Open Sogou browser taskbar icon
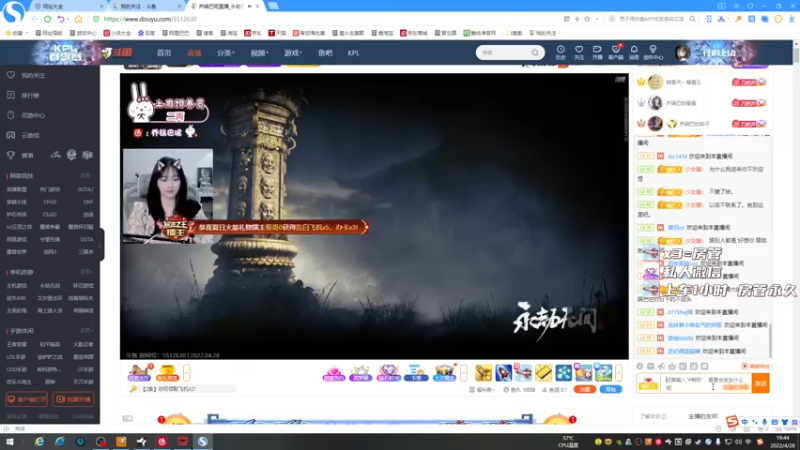800x450 pixels. (203, 441)
